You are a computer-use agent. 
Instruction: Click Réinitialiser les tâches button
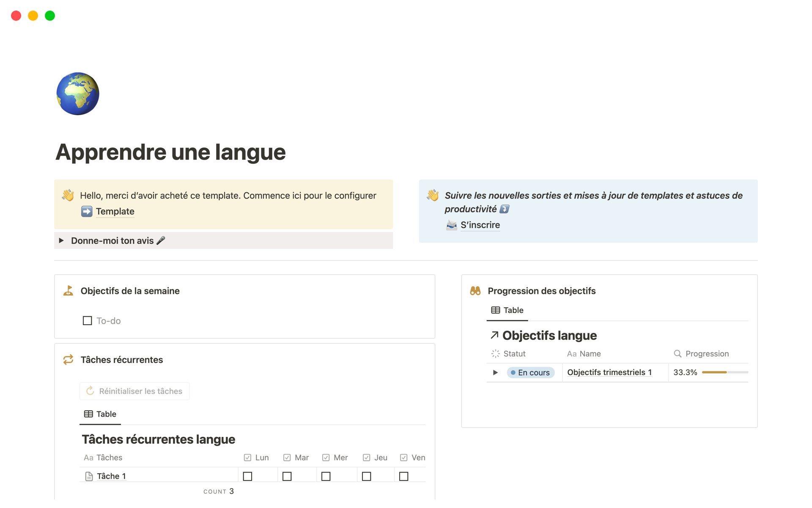134,390
